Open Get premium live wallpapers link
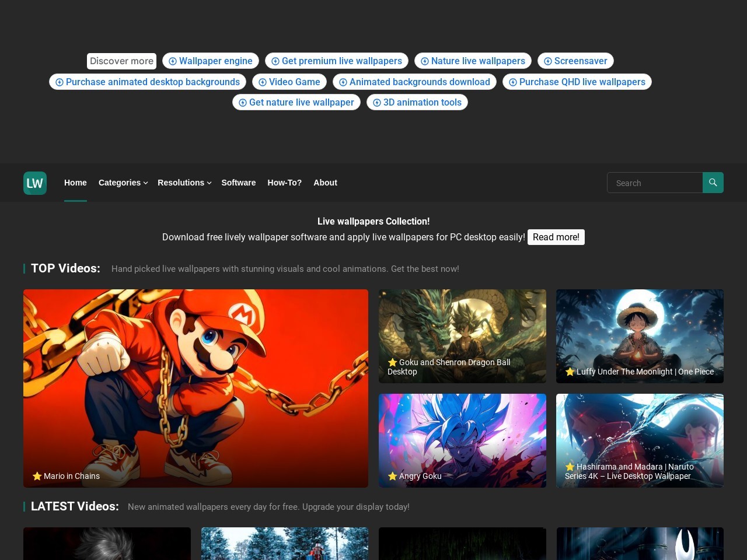This screenshot has height=560, width=747. tap(341, 61)
